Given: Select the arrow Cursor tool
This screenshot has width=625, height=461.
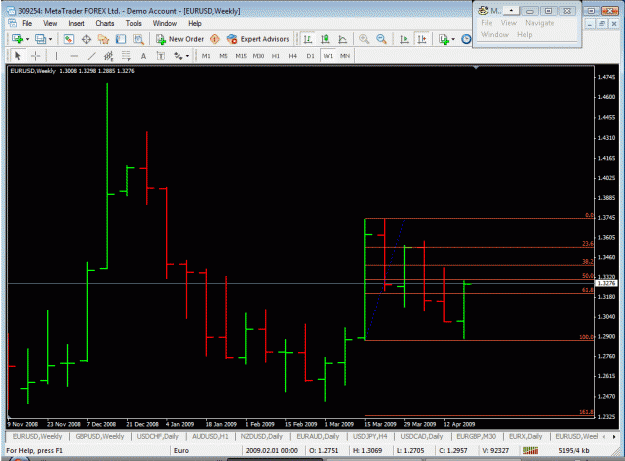Looking at the screenshot, I should (x=18, y=56).
